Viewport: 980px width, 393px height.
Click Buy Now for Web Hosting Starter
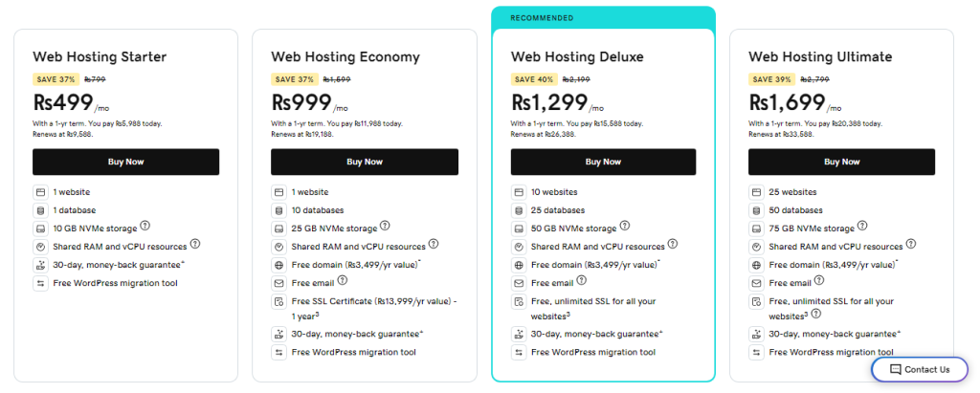(125, 162)
